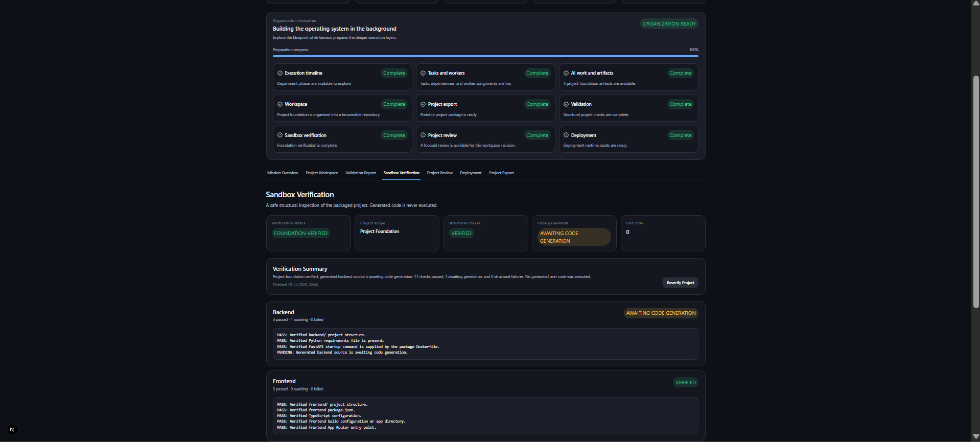Click the 'PENDING: Generated backend source' log line
980x442 pixels.
[x=342, y=353]
